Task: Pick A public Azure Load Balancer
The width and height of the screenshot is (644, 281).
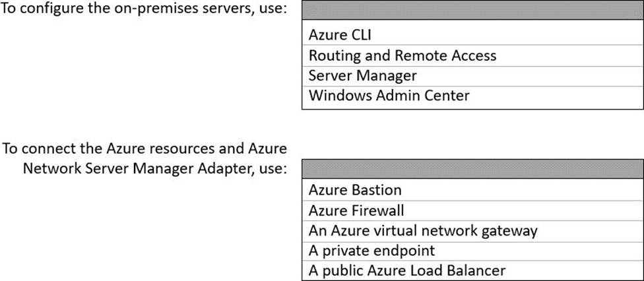Action: tap(407, 270)
